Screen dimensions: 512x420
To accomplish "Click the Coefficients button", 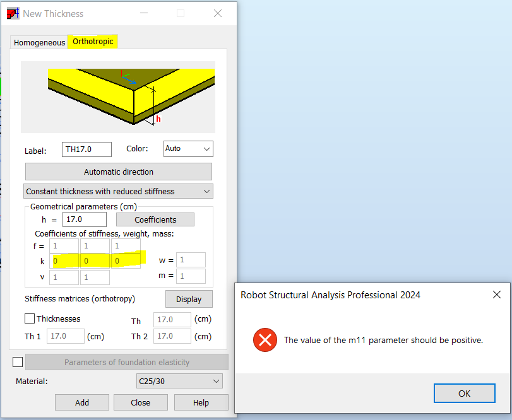I will pyautogui.click(x=155, y=220).
